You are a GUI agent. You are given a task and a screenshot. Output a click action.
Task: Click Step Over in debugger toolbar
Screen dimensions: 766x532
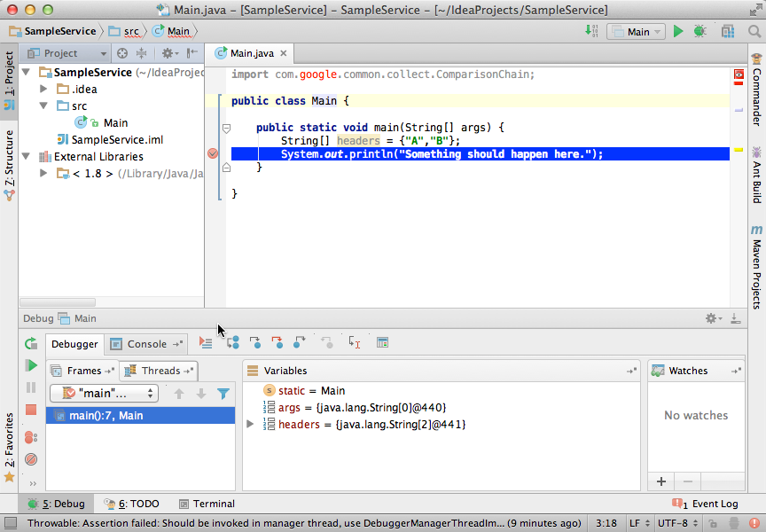pos(233,343)
